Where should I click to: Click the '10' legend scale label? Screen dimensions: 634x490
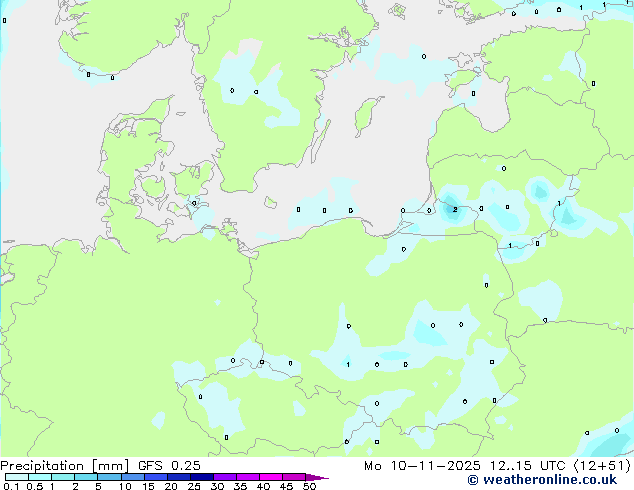pyautogui.click(x=125, y=486)
